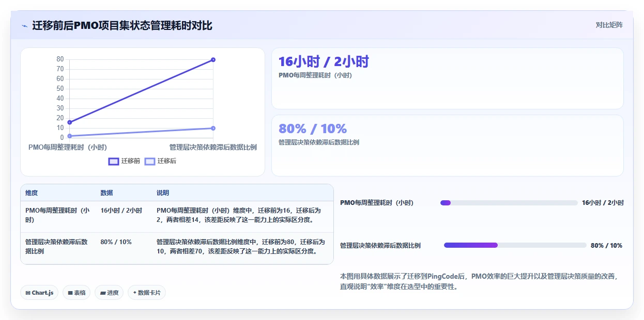Click the 16小时 / 2小时 card heading
This screenshot has width=644, height=320.
tap(324, 62)
